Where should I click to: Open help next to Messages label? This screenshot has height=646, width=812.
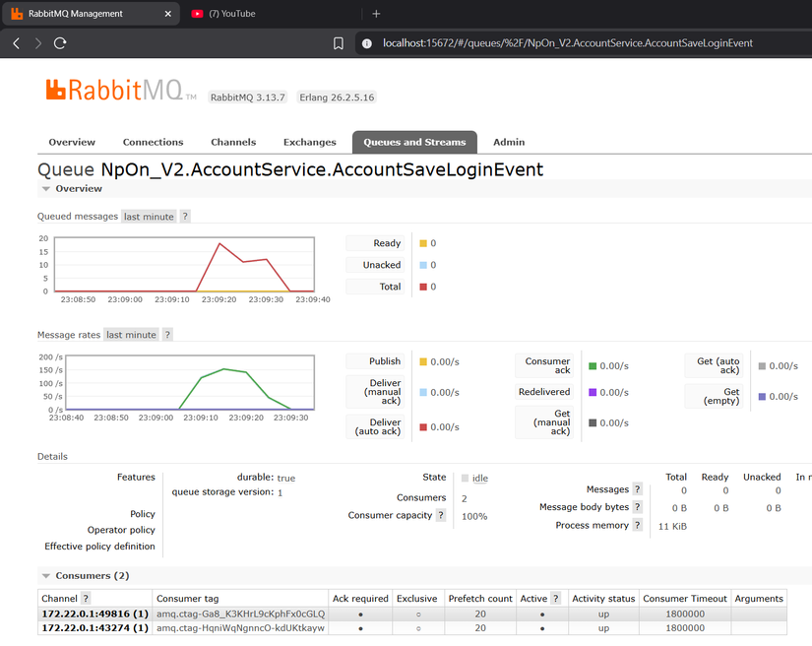click(638, 489)
